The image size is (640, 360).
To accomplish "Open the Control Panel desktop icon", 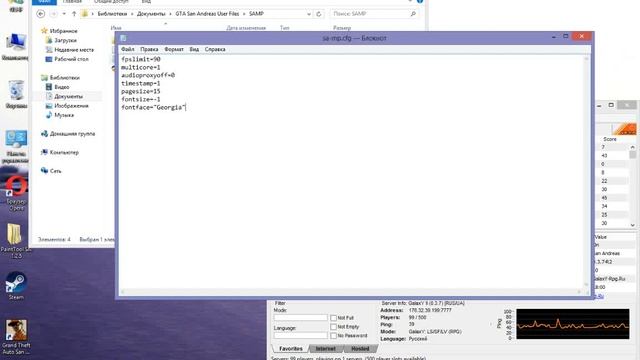I will (16, 146).
